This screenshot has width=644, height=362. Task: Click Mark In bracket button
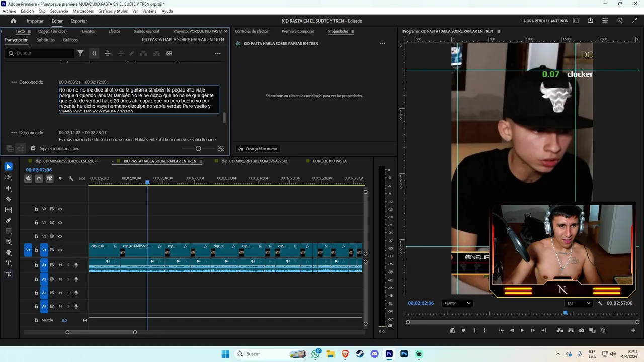point(475,330)
